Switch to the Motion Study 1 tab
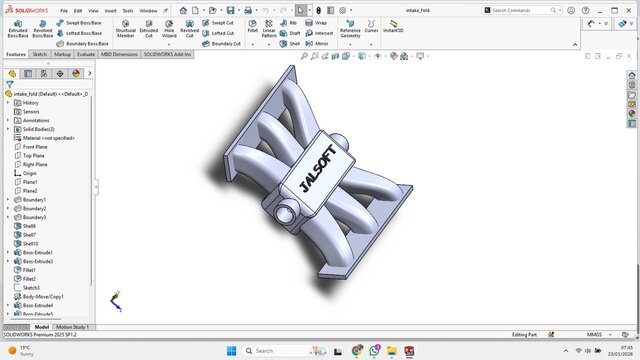 pos(72,327)
